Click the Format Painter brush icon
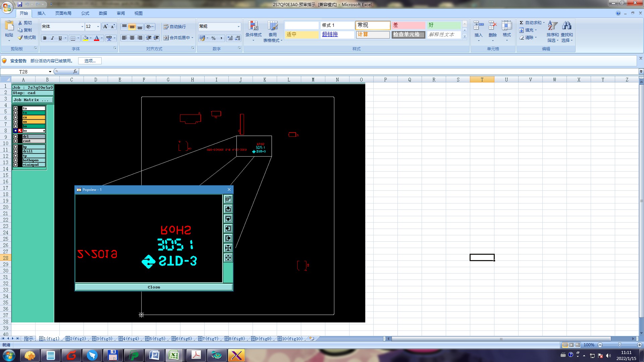 pyautogui.click(x=20, y=38)
